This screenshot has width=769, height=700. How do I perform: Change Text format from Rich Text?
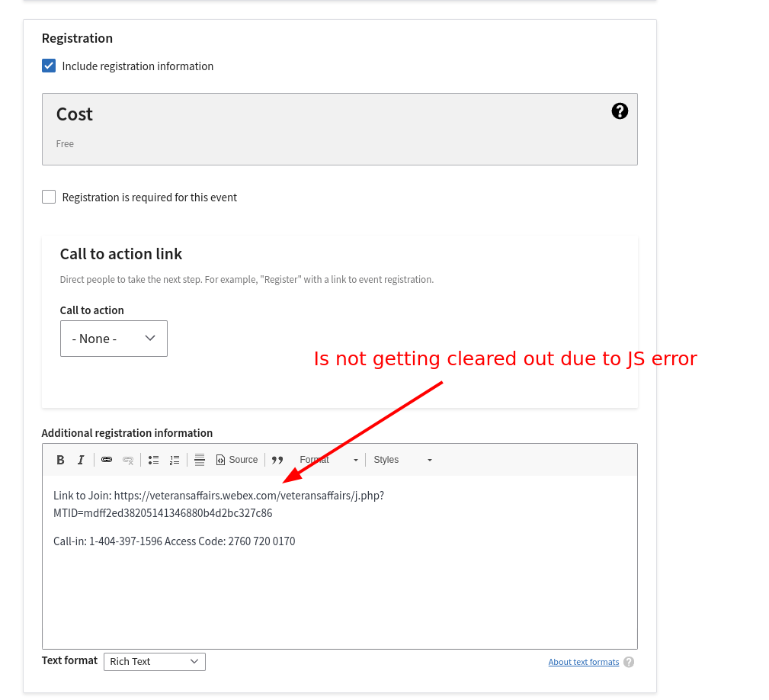155,662
